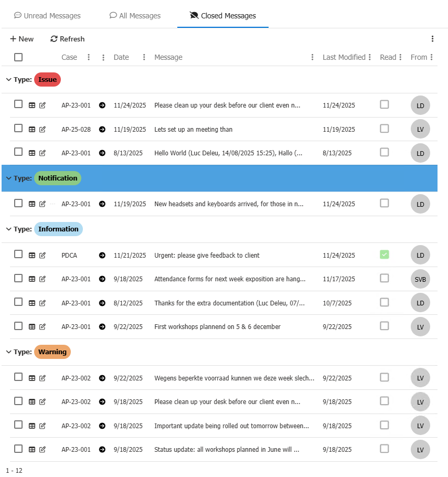Click arrow icon in 'Thanks for the extra documentation' row
The image size is (448, 477).
[x=102, y=303]
